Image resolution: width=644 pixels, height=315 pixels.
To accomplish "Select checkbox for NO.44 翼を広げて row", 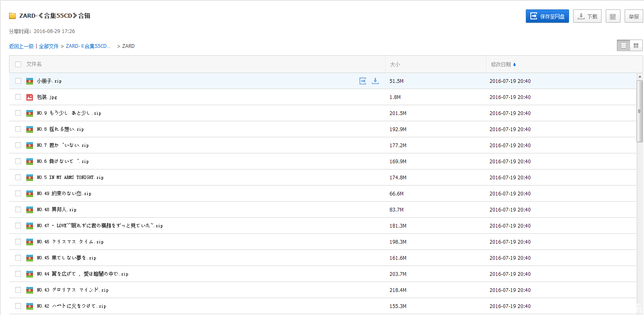I will (x=18, y=274).
